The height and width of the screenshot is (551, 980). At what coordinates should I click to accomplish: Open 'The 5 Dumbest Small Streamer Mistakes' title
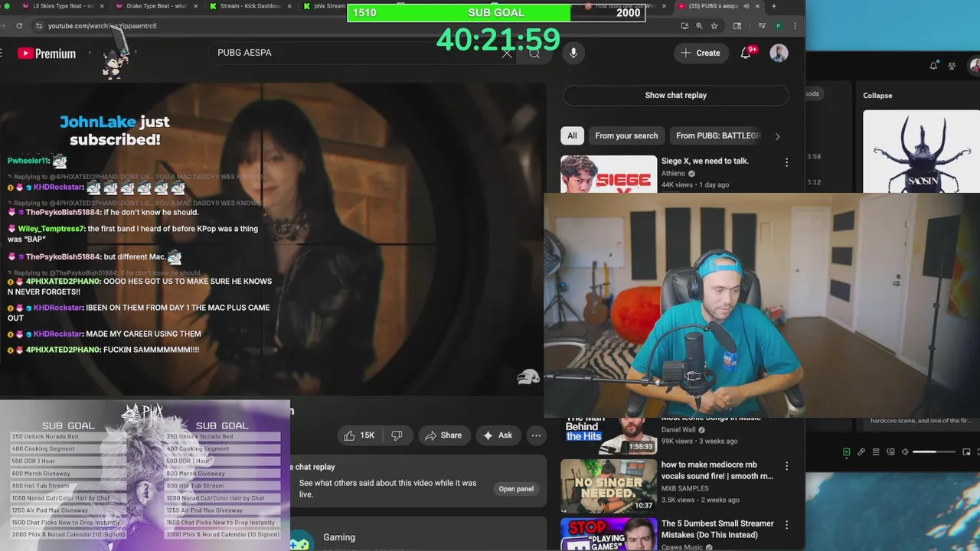coord(717,529)
